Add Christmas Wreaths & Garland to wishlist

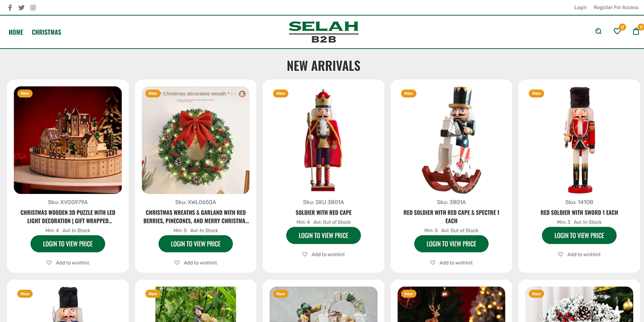[196, 263]
